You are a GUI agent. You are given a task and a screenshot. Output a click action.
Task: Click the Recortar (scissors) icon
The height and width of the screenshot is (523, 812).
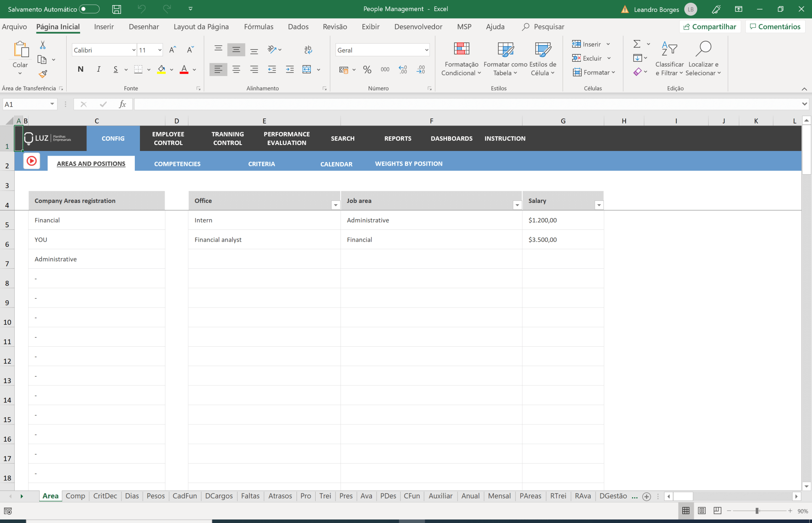tap(43, 44)
